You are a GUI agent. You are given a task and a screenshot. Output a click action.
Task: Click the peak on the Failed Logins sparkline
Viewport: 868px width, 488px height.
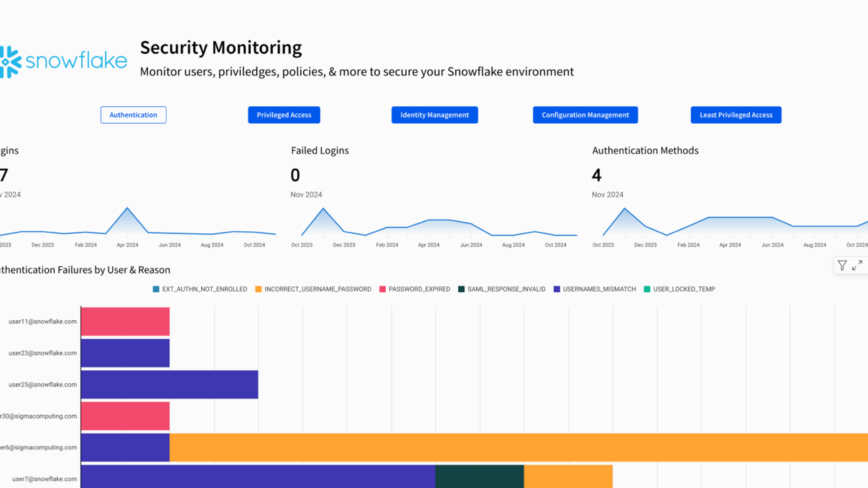click(323, 209)
